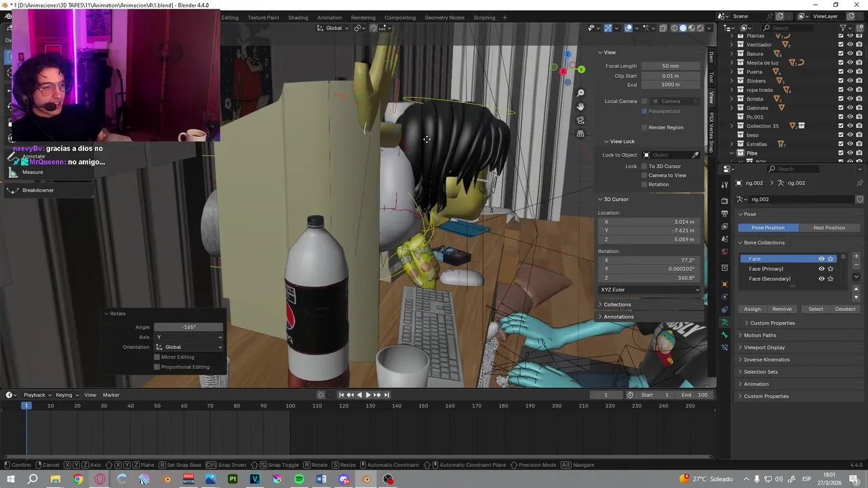Open the Tool properties tab icon

724,184
